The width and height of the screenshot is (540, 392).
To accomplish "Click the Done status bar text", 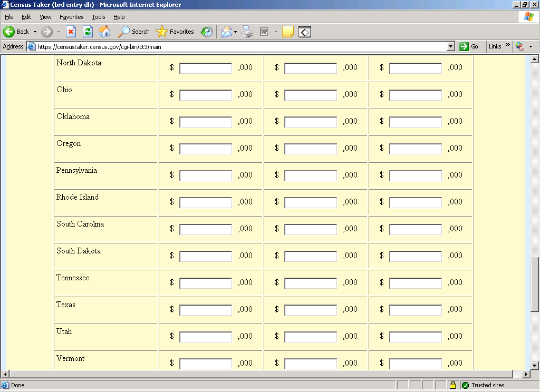I will coord(17,385).
